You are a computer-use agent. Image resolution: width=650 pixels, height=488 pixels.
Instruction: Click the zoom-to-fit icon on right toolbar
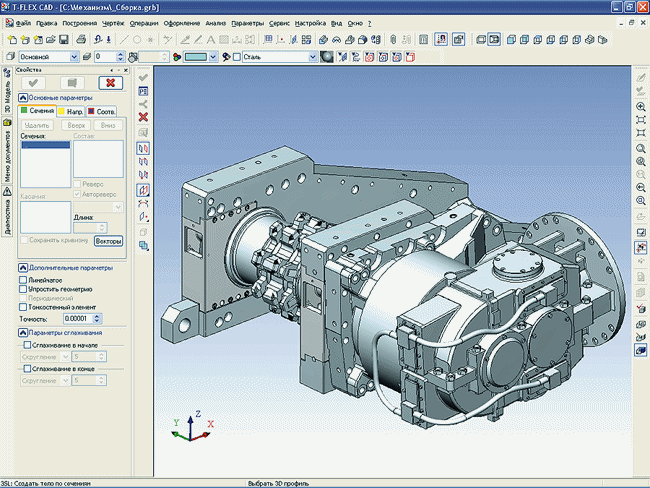pos(640,120)
